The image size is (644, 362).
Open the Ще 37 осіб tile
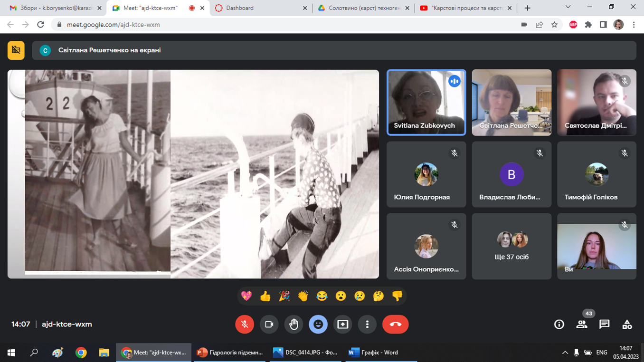pos(511,246)
